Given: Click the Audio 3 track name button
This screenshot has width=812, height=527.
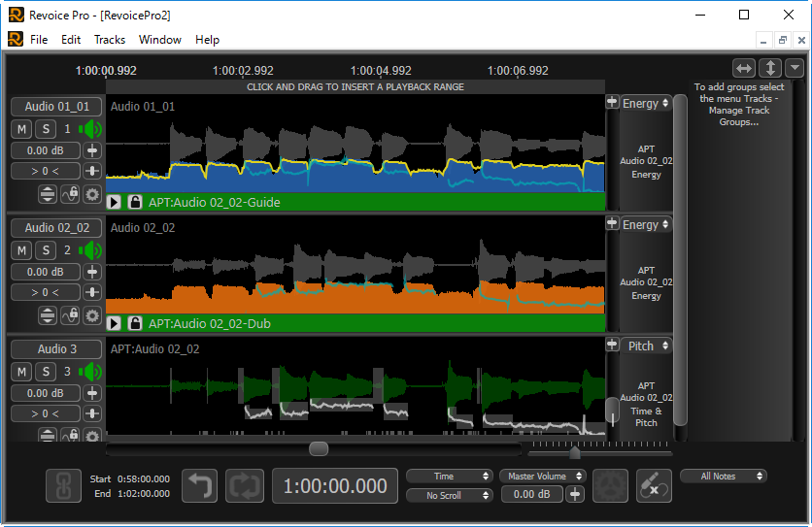Looking at the screenshot, I should coord(57,349).
